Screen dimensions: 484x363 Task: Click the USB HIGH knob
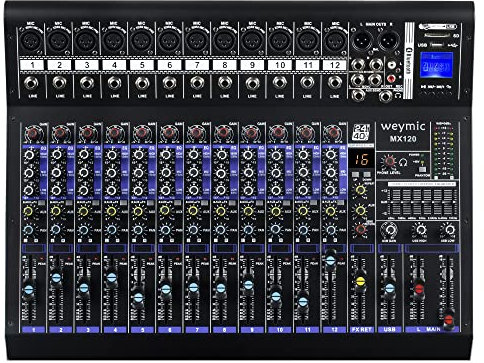pyautogui.click(x=420, y=230)
